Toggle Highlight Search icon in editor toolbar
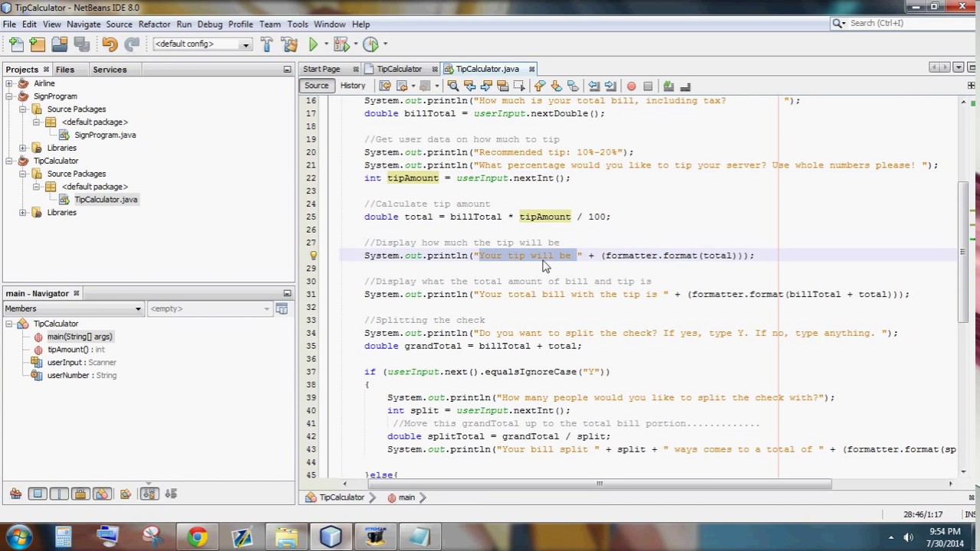This screenshot has height=551, width=980. coord(503,86)
